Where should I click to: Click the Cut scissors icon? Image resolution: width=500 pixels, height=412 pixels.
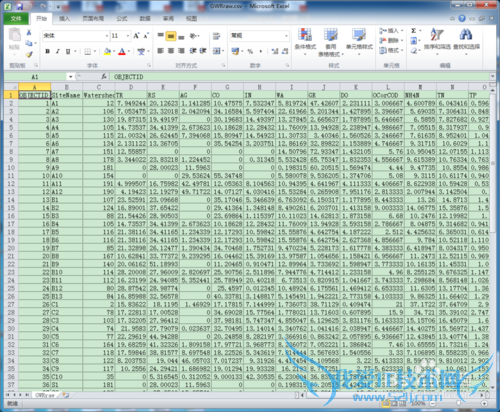click(x=29, y=33)
